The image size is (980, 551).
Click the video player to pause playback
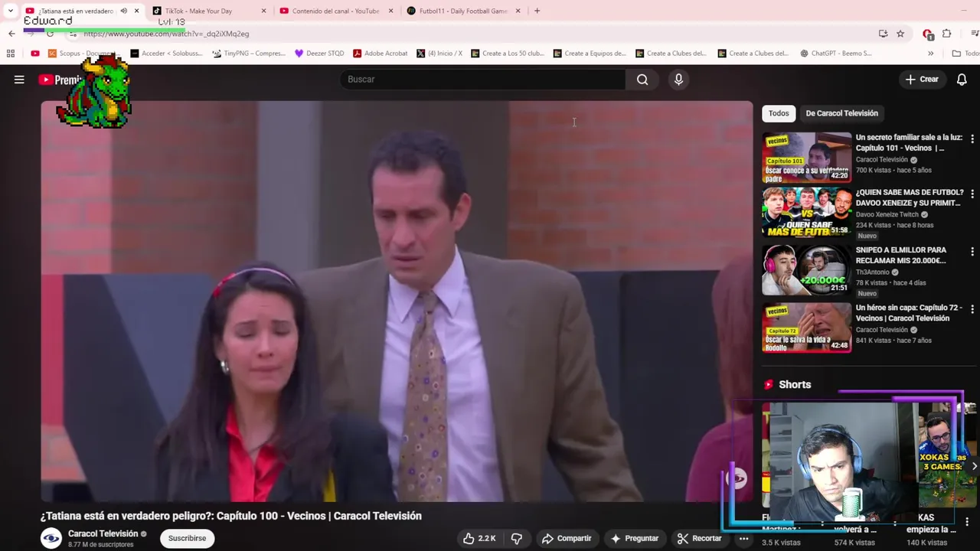tap(397, 302)
